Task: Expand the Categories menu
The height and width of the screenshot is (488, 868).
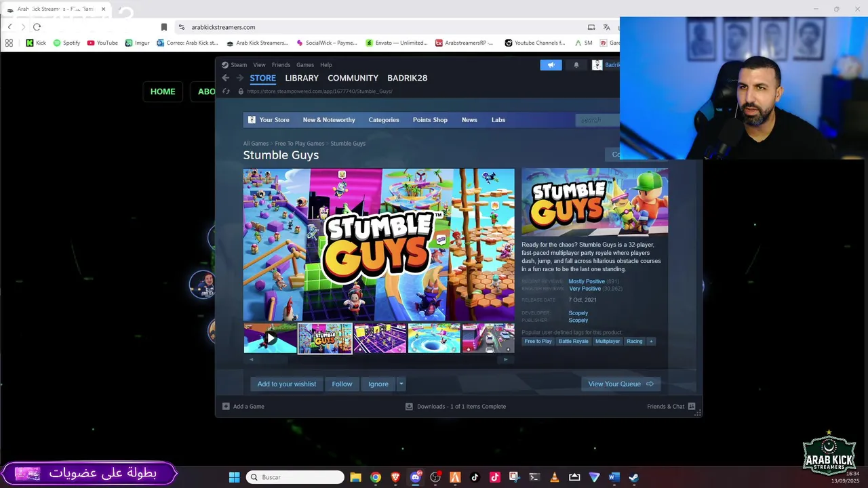Action: coord(384,120)
